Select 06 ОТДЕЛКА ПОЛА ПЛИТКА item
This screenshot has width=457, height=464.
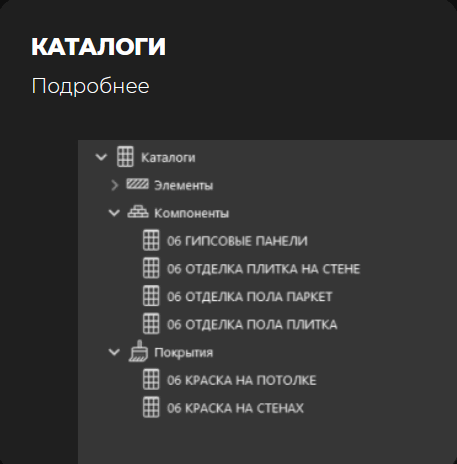coord(252,325)
